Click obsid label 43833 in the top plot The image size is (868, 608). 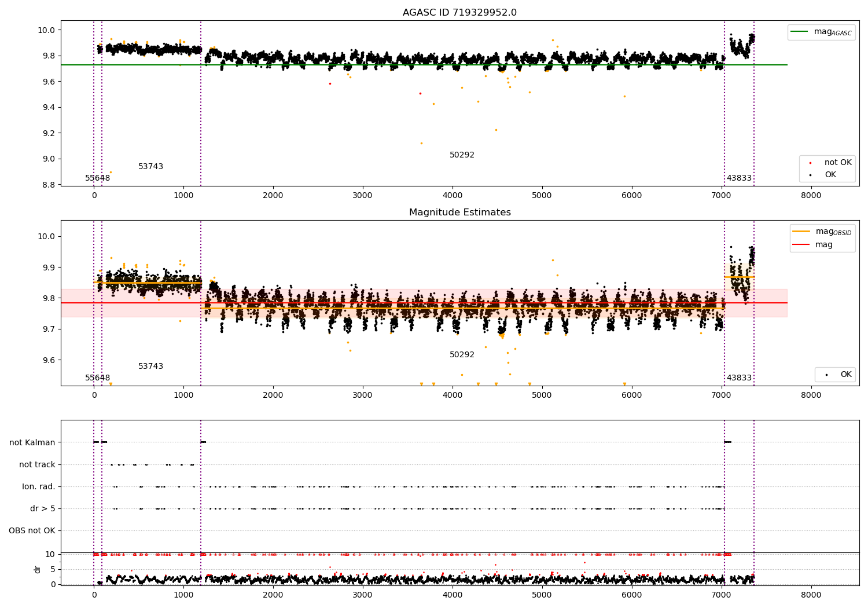(x=739, y=178)
